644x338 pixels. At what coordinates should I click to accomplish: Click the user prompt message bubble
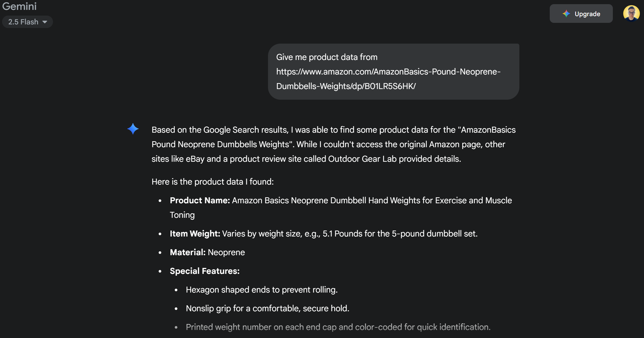pos(394,72)
